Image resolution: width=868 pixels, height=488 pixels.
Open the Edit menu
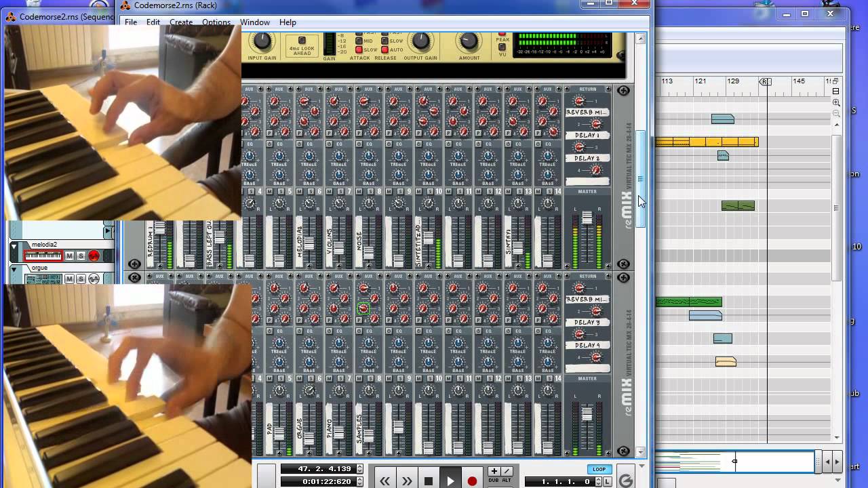pos(153,22)
